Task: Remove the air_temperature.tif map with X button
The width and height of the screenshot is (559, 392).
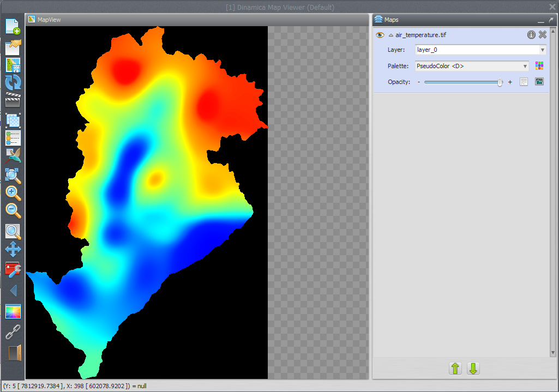Action: (543, 35)
